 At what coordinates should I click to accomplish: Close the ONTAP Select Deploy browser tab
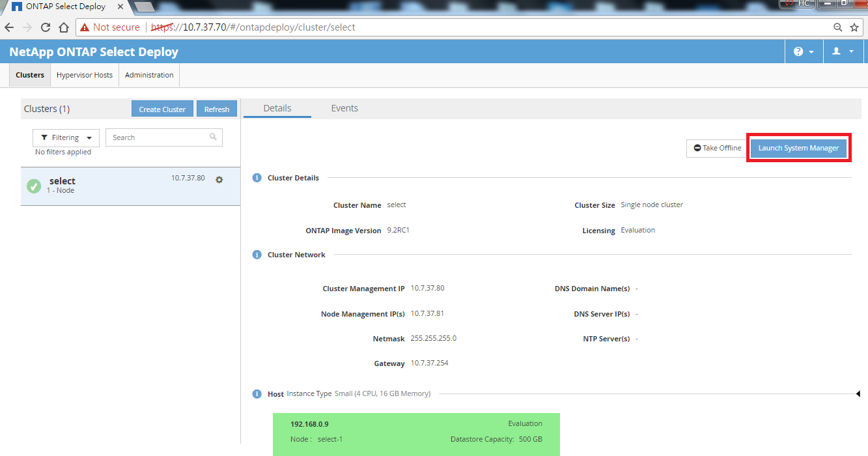click(120, 7)
